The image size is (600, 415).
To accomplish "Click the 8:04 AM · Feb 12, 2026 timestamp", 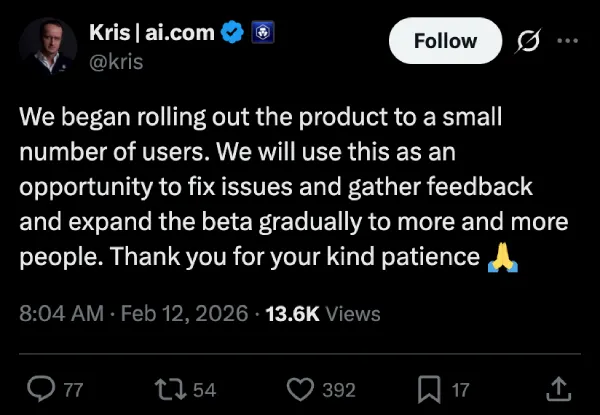I will click(133, 314).
